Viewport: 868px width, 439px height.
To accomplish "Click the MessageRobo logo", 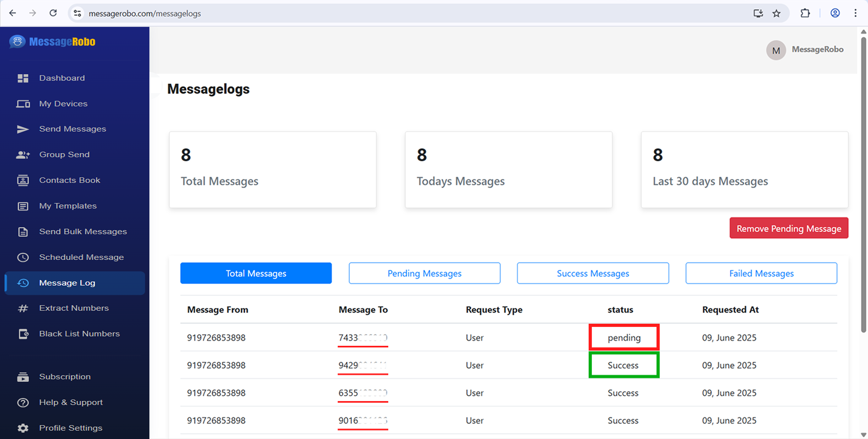I will pyautogui.click(x=52, y=41).
